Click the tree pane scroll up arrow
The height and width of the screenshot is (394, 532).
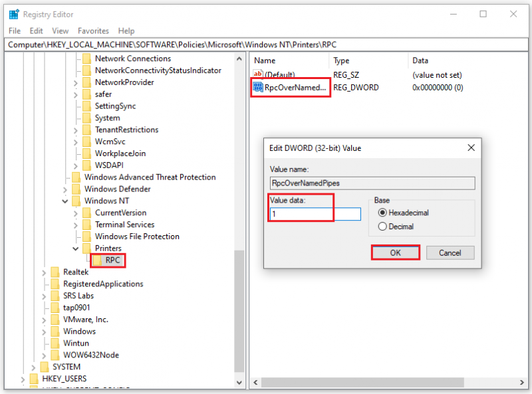[x=239, y=58]
